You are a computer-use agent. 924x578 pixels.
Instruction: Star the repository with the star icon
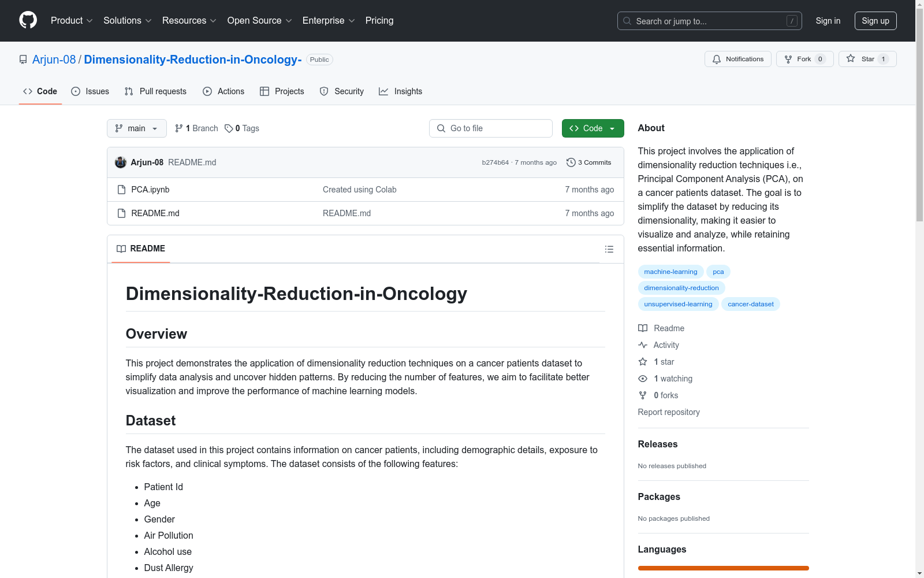tap(851, 58)
